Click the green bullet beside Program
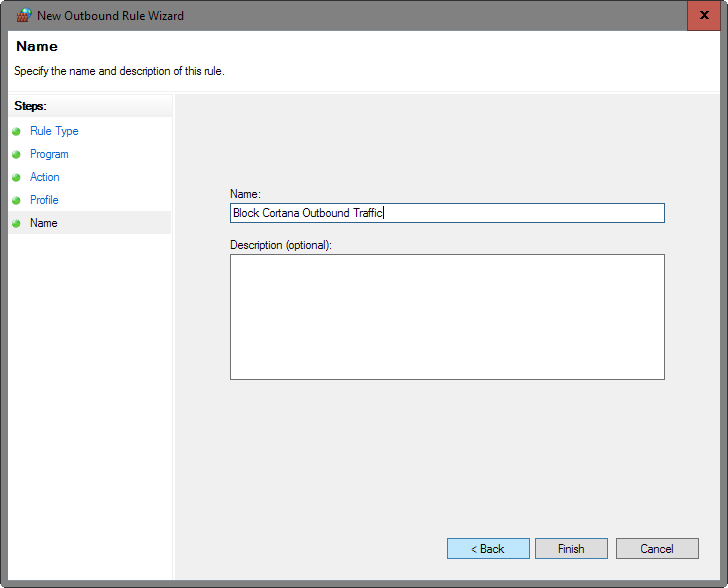This screenshot has height=588, width=728. (x=16, y=154)
